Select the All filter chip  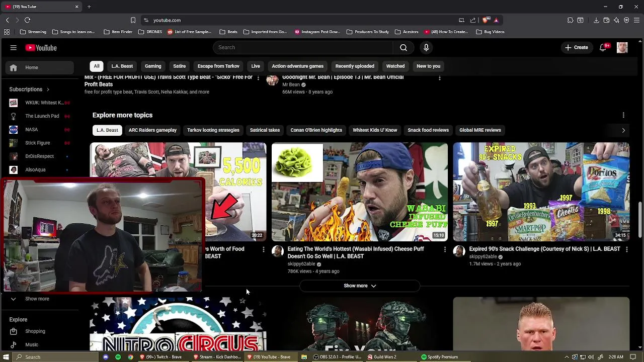[x=97, y=66]
